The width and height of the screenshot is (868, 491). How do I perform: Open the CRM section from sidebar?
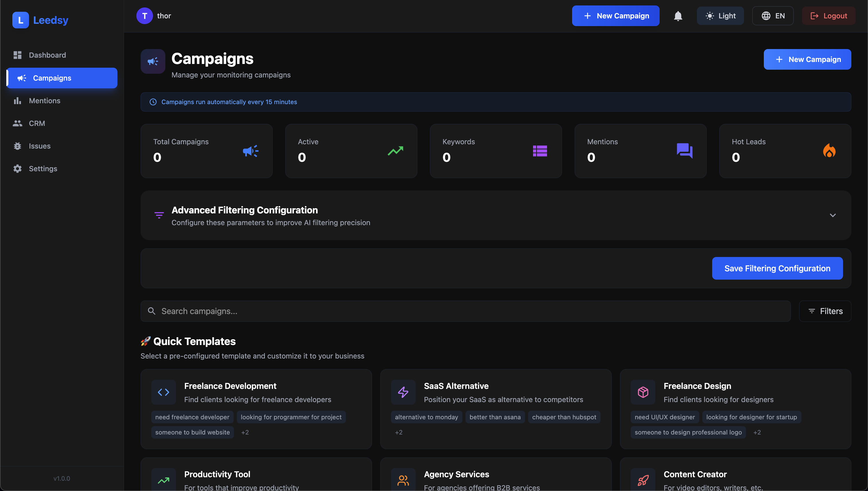coord(37,123)
